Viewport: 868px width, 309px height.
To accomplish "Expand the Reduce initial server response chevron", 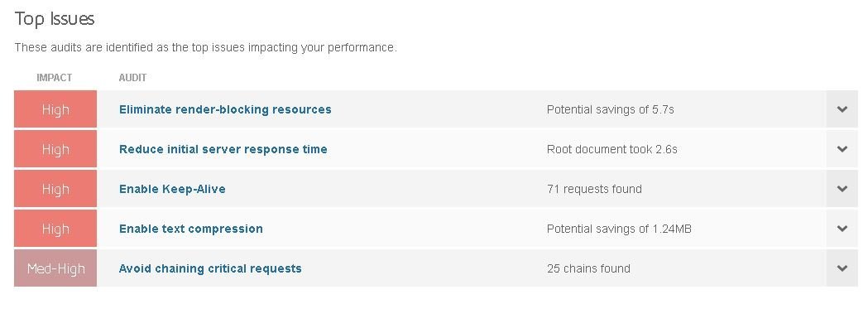I will [842, 149].
